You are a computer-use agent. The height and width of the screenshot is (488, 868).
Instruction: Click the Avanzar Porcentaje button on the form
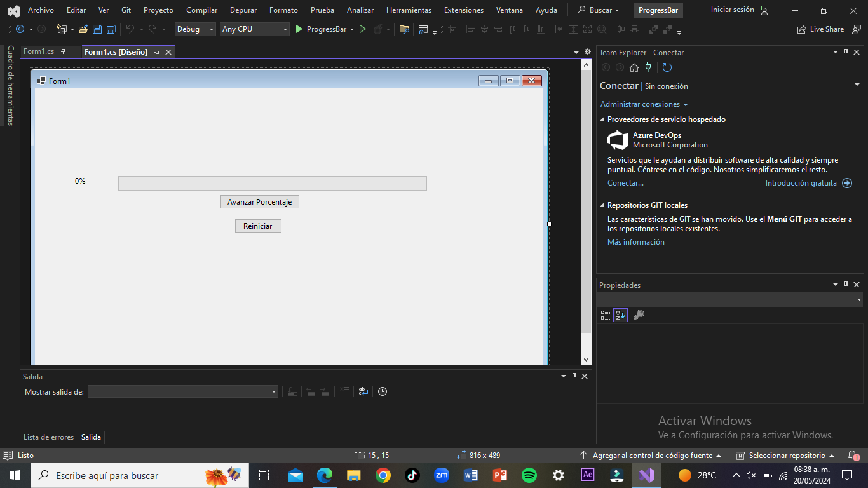pos(259,202)
